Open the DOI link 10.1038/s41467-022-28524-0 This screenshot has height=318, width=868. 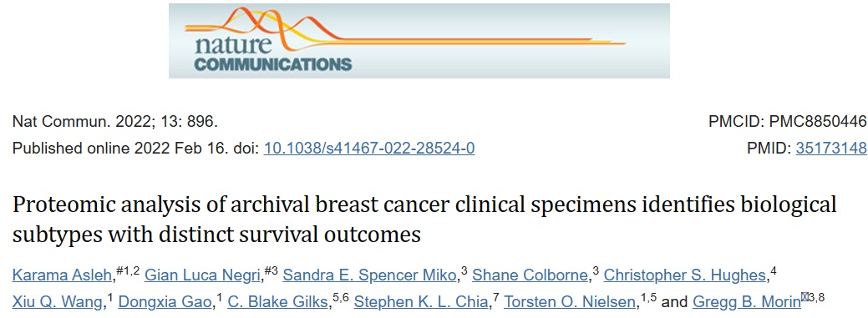(x=369, y=149)
